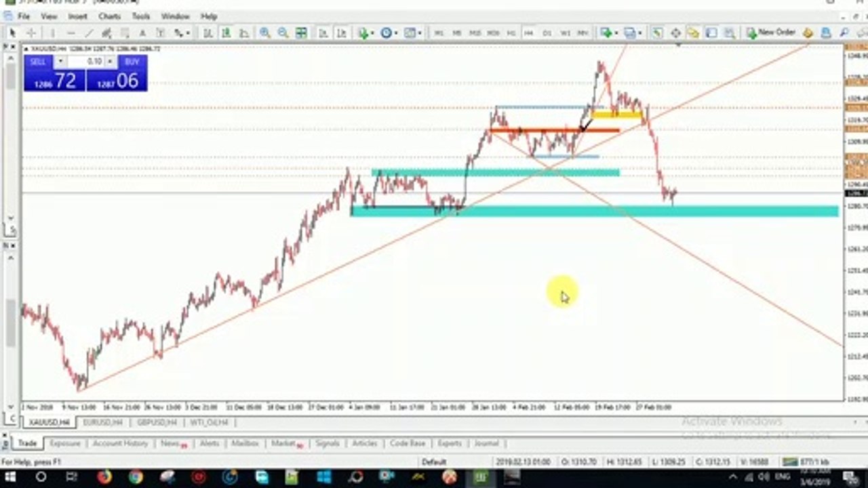Toggle chart auto scroll
Image resolution: width=868 pixels, height=488 pixels.
pos(324,33)
